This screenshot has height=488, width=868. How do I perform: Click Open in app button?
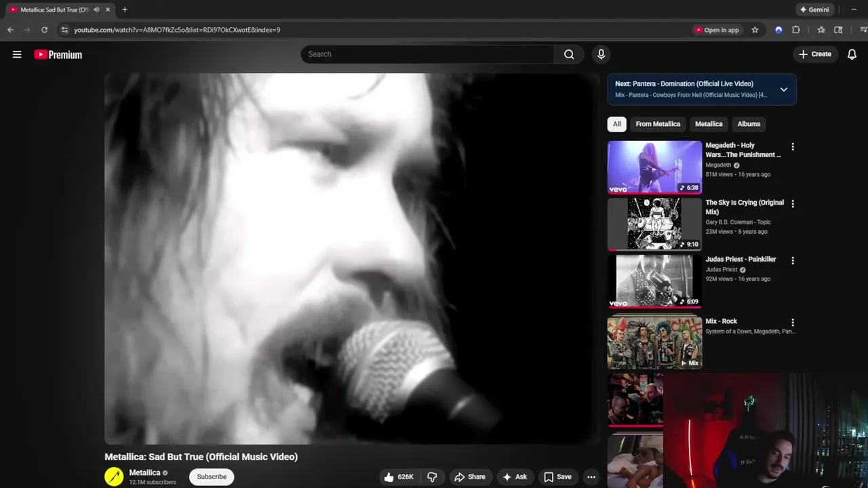click(x=716, y=30)
